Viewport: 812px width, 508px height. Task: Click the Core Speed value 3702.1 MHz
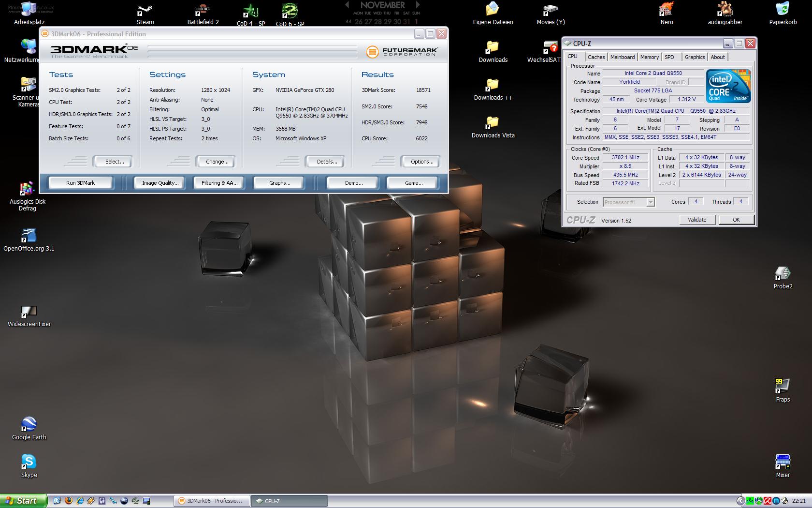[x=625, y=158]
